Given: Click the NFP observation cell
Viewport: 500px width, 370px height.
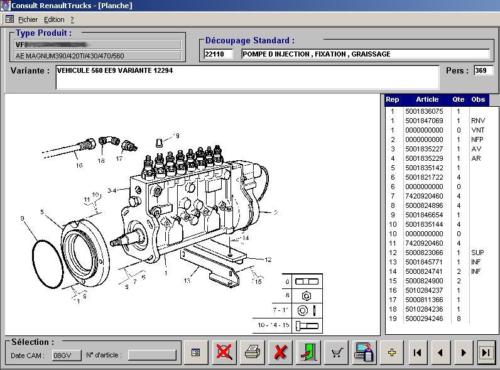Looking at the screenshot, I should point(477,140).
